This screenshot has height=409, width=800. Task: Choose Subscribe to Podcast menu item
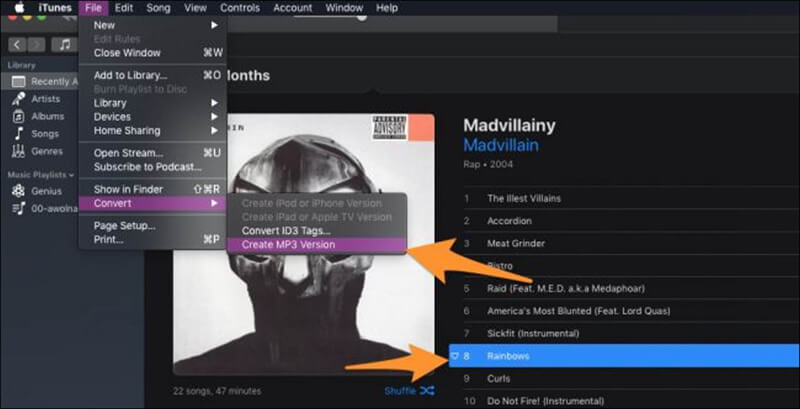(x=153, y=167)
